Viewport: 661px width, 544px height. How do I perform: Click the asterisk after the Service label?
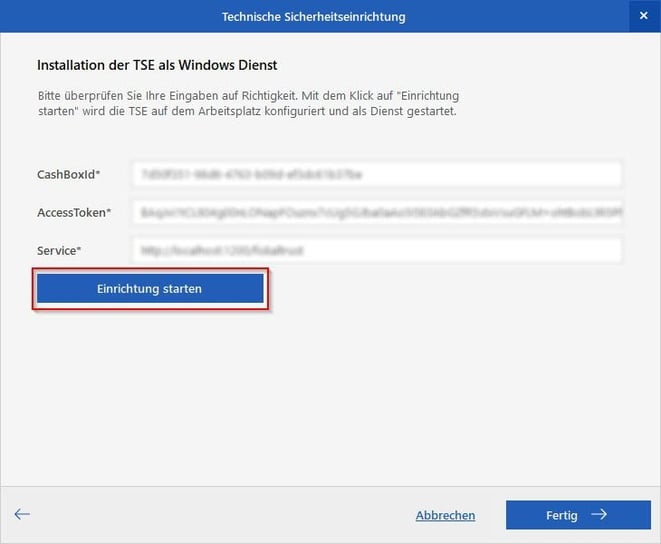coord(77,250)
